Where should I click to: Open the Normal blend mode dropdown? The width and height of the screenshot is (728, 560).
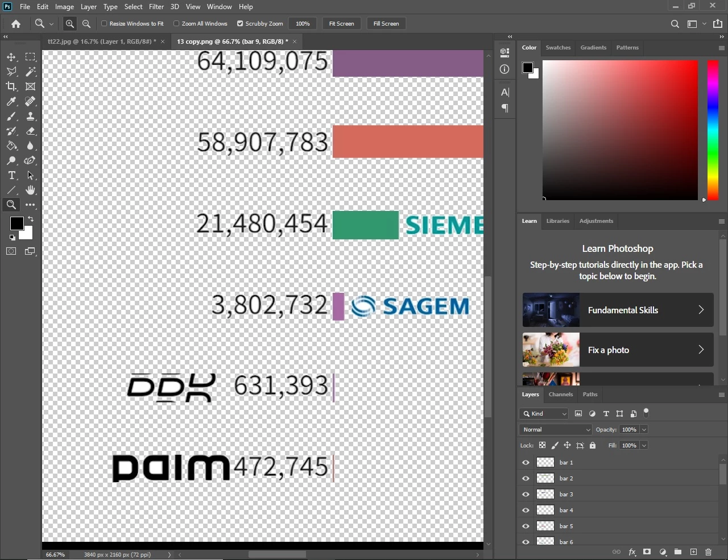pos(556,430)
